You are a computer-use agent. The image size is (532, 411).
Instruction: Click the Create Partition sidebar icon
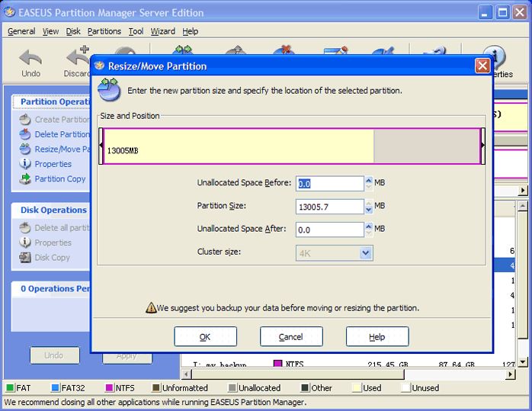tap(25, 120)
